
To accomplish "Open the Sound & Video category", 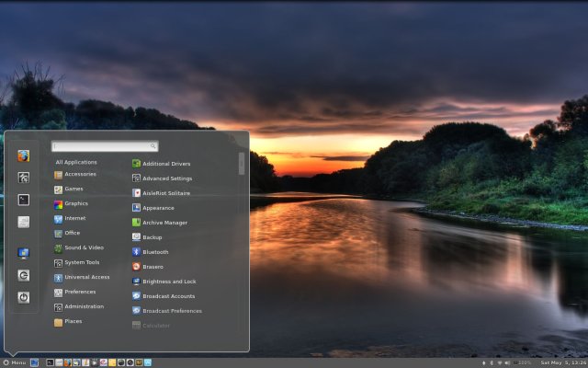I will (x=79, y=247).
